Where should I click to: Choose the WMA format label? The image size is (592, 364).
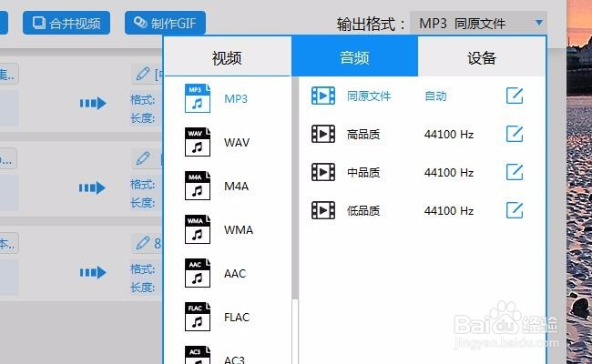pos(239,229)
